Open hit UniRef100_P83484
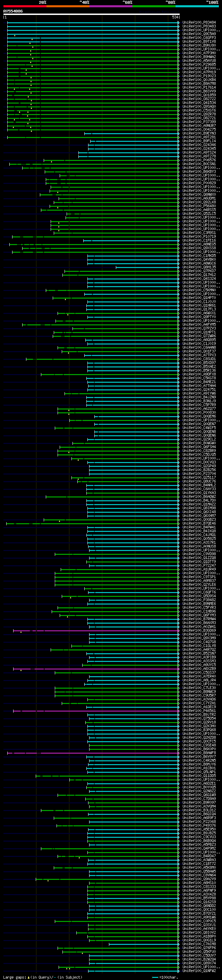The image size is (222, 980). pos(199,23)
